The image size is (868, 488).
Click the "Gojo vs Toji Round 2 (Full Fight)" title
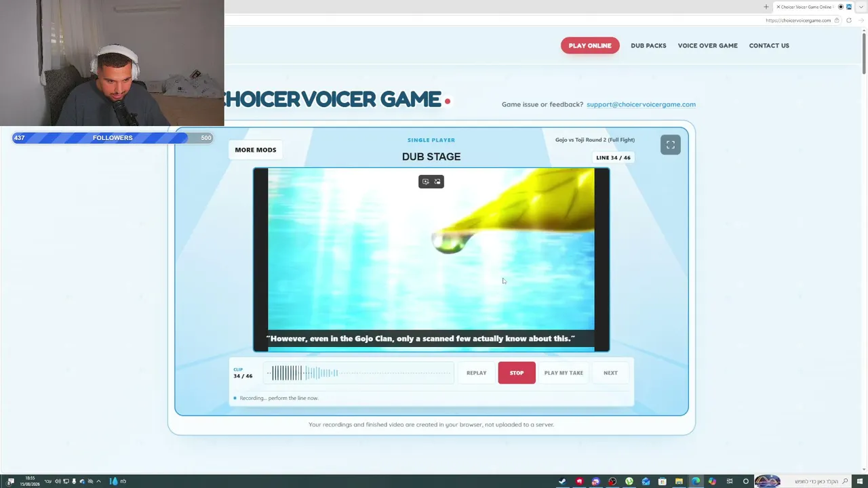[595, 140]
